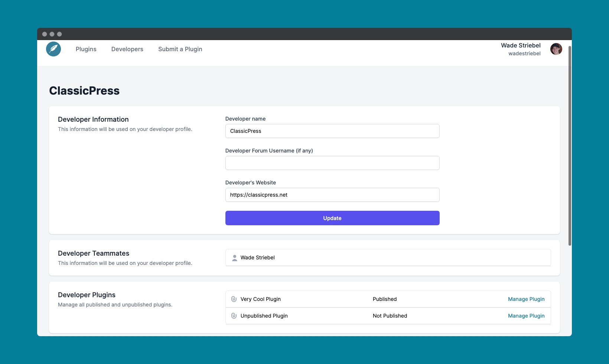
Task: Click the 'Developer Forum Username (if any)' label
Action: (269, 151)
